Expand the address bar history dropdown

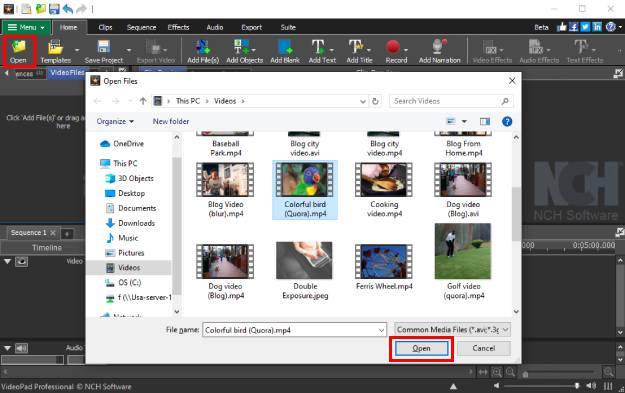coord(363,101)
